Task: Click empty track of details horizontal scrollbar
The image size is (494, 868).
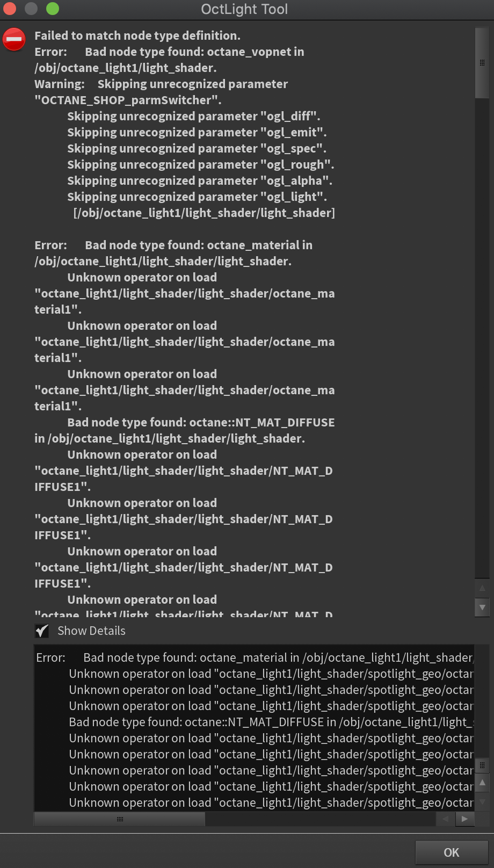Action: (x=322, y=819)
